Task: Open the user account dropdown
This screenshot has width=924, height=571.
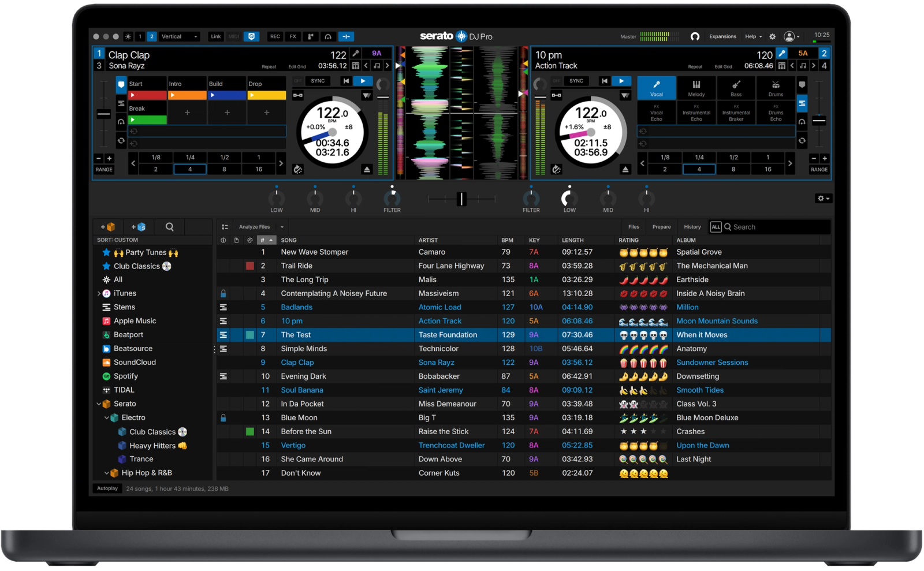Action: [x=792, y=36]
